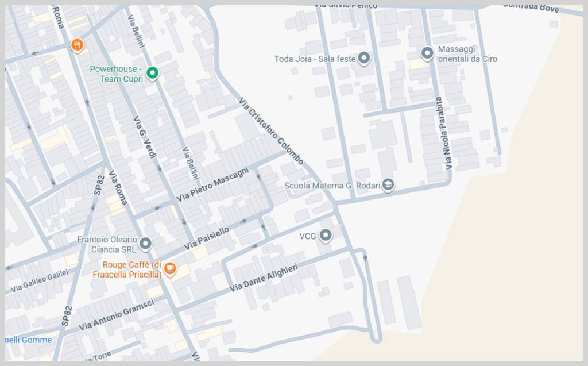
Task: Click the orange restaurant pin near Via Roma
Action: (77, 45)
